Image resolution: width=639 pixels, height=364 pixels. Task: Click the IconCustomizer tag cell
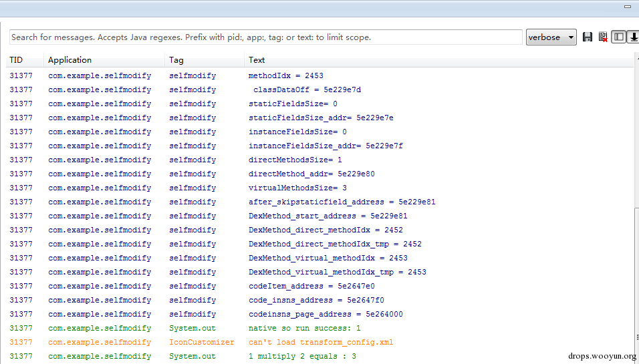click(202, 343)
